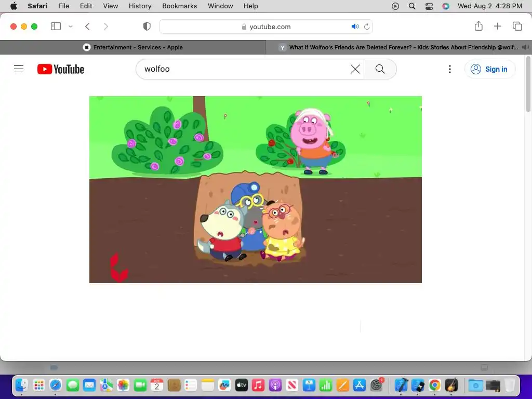Open System Settings from the Dock
Image resolution: width=532 pixels, height=399 pixels.
(376, 385)
